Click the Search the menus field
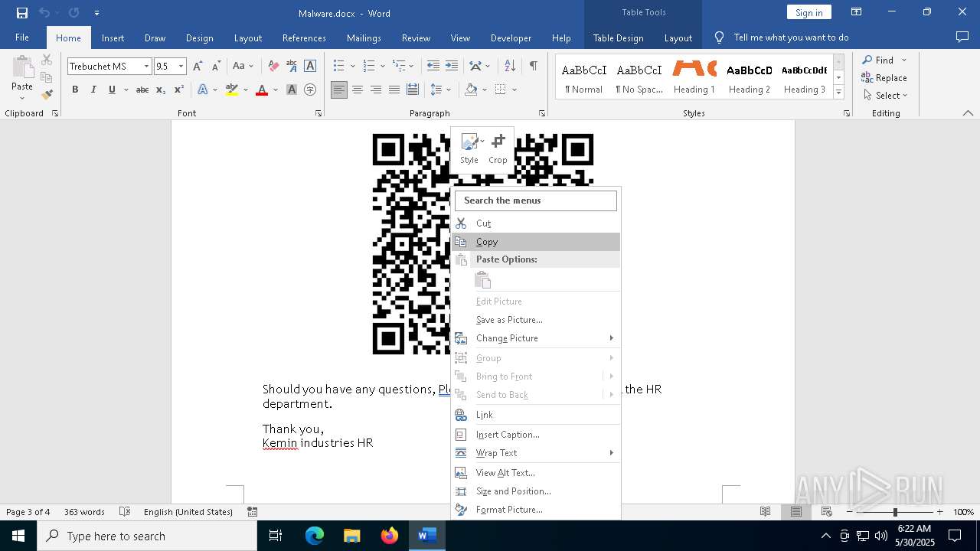Screen dimensions: 980x551 coord(536,201)
